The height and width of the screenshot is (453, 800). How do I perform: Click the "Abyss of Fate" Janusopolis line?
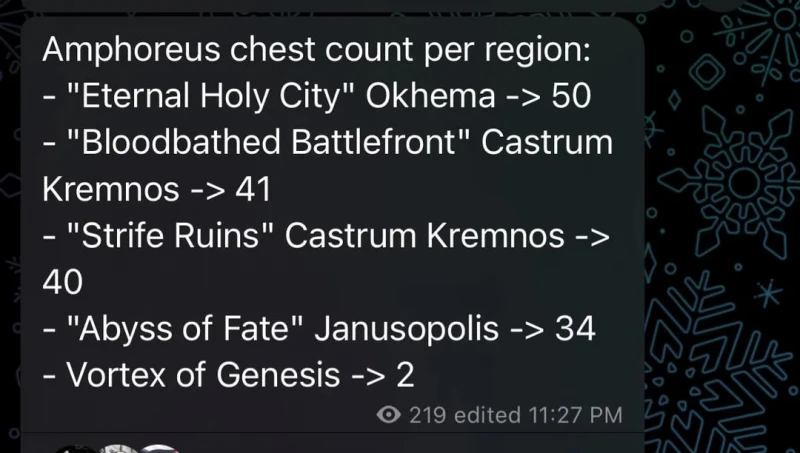point(319,329)
